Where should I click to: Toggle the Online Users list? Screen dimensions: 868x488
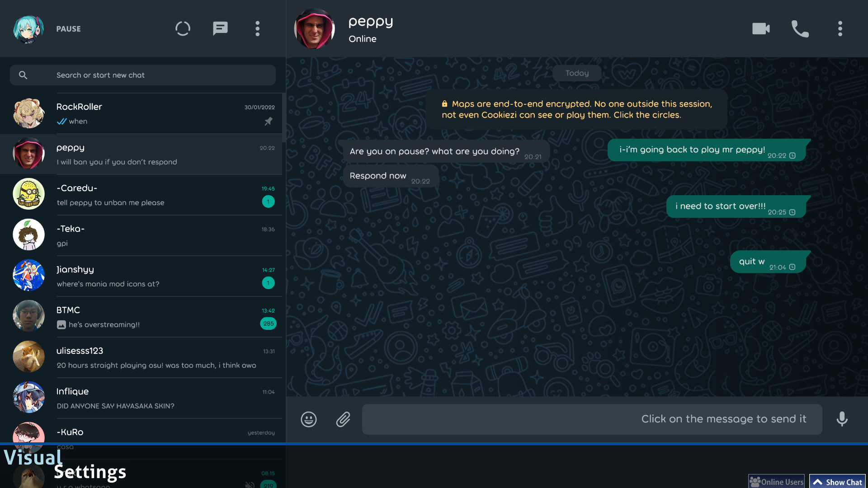(x=776, y=482)
